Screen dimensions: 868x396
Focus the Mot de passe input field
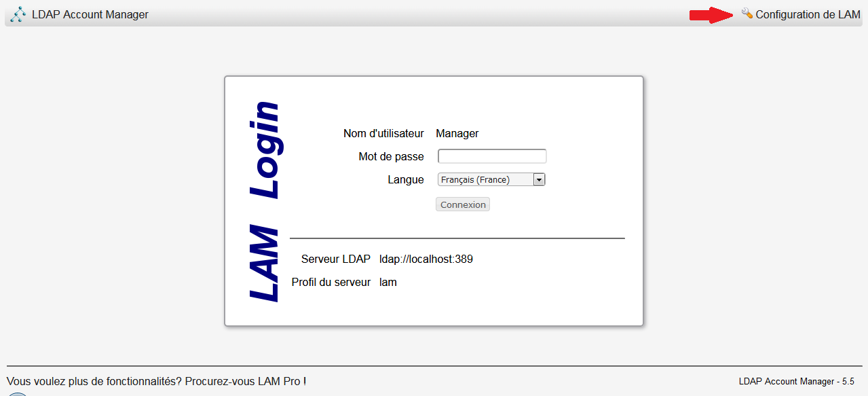point(492,156)
